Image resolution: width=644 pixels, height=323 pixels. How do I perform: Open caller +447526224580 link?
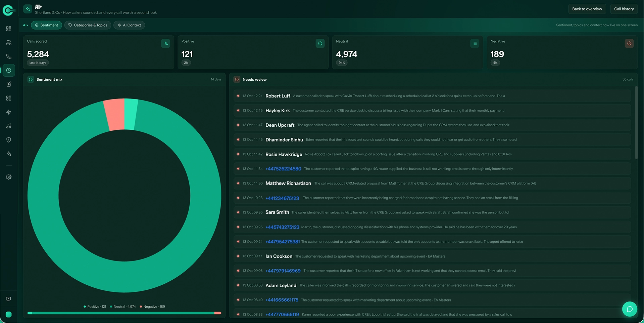pos(283,169)
